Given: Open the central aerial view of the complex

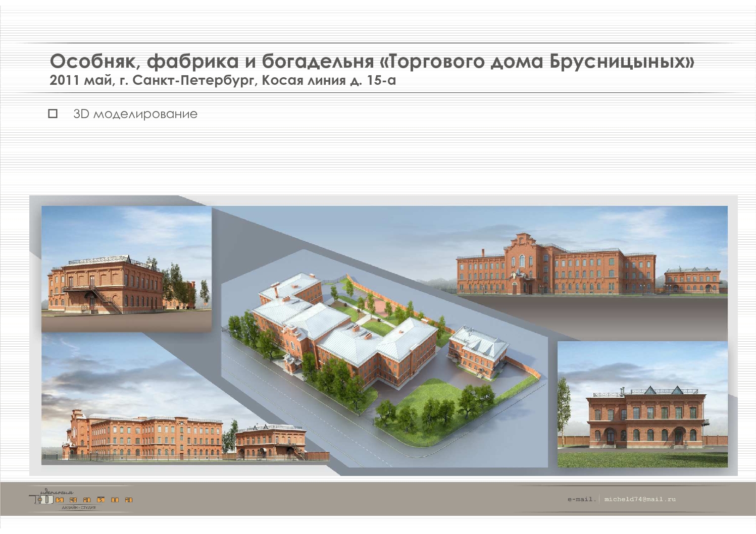Looking at the screenshot, I should coord(384,358).
